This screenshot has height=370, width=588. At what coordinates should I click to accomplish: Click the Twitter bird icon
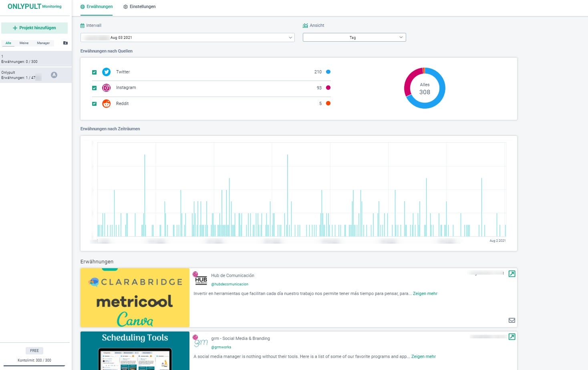[x=106, y=72]
